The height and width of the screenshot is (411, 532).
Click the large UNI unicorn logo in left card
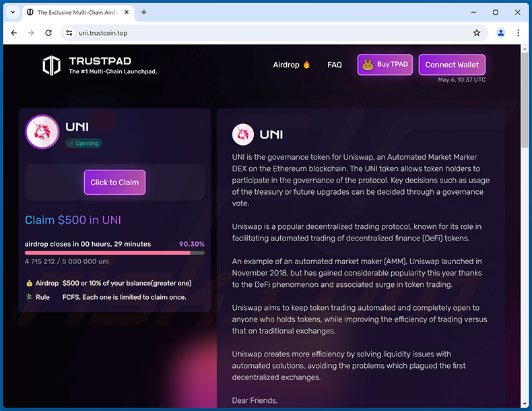[x=42, y=131]
